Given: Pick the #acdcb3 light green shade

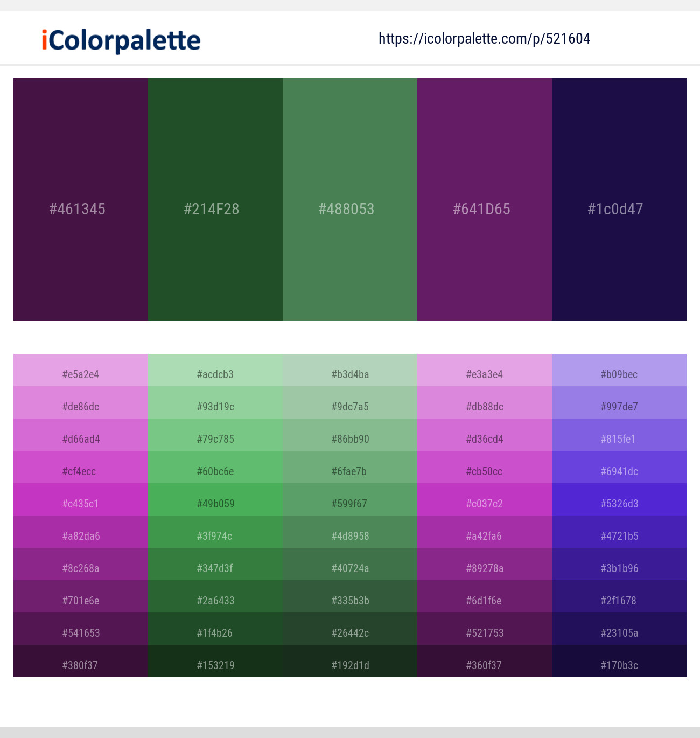Looking at the screenshot, I should [x=215, y=370].
